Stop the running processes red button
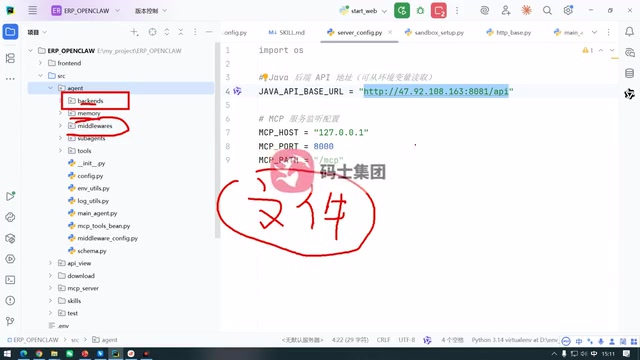 coord(438,11)
